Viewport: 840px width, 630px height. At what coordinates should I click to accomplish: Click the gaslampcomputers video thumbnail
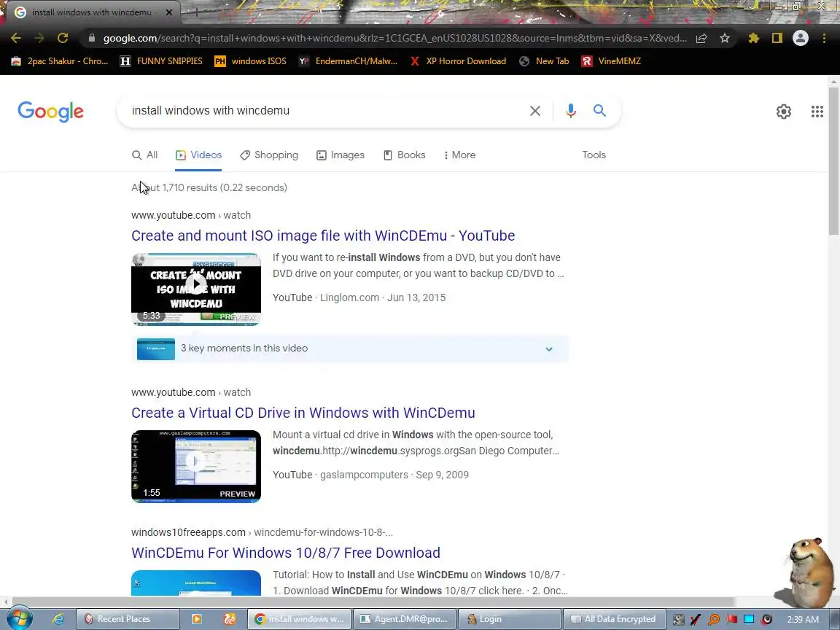pos(196,467)
